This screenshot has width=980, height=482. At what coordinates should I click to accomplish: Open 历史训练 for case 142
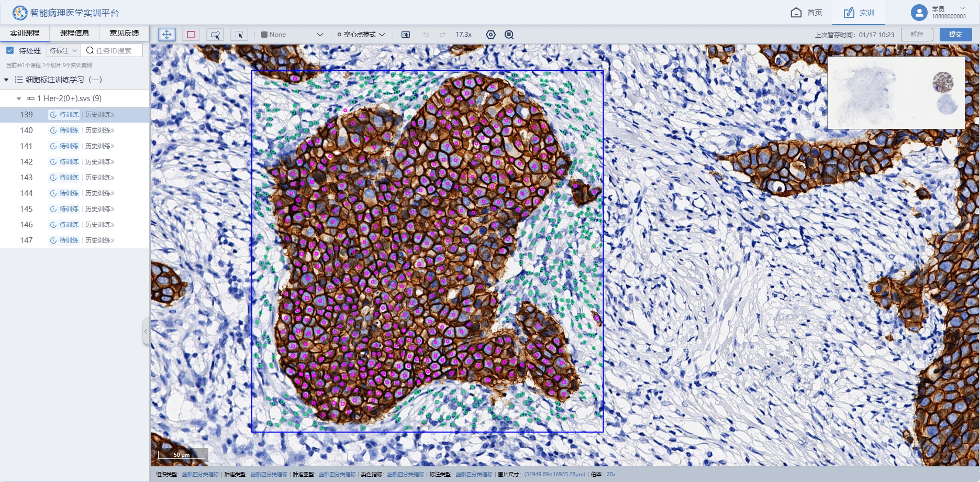coord(99,162)
